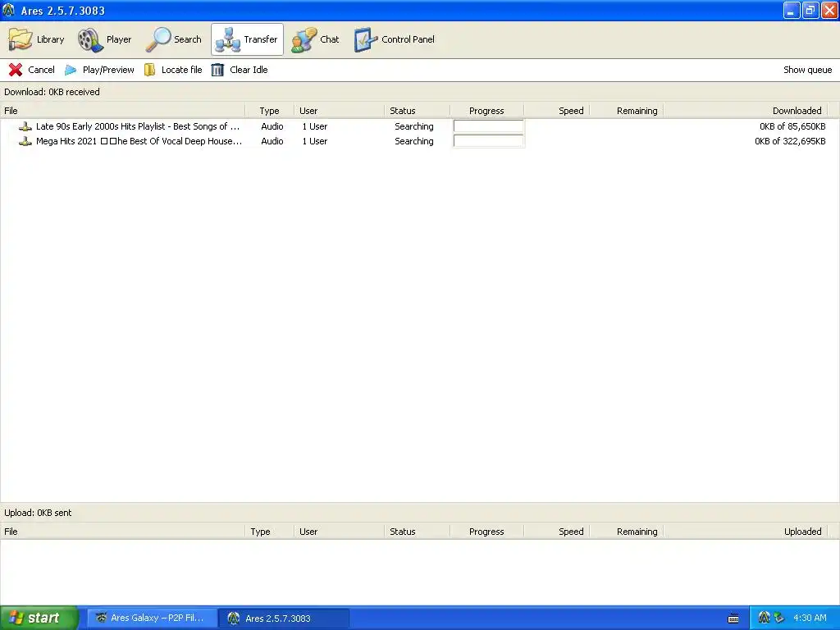Click Audio type cell of Late 90s row

point(272,126)
